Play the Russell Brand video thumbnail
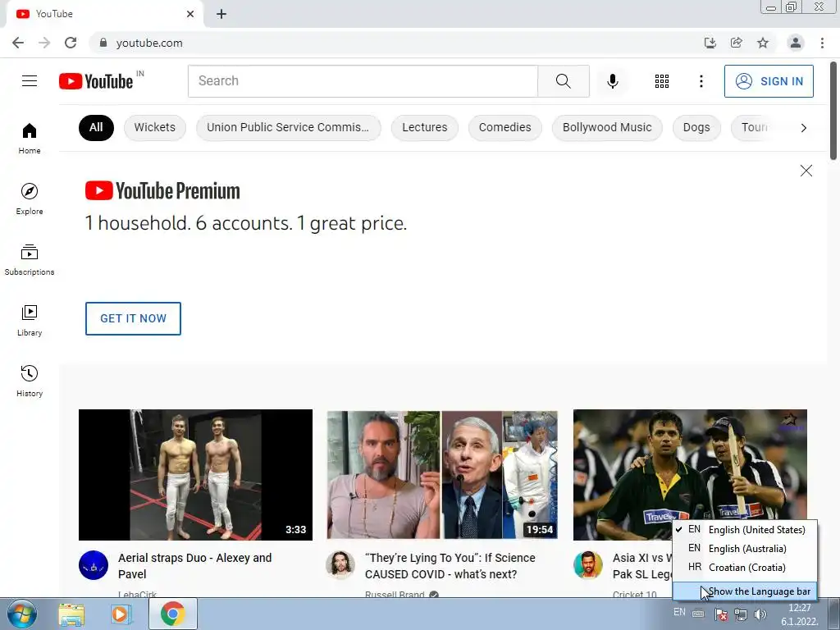The width and height of the screenshot is (840, 630). (x=442, y=475)
